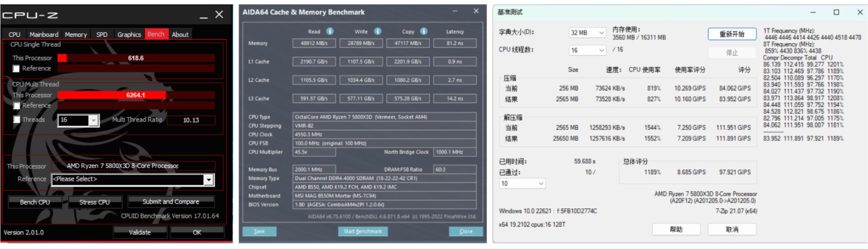Click the Memory Copy value 47117 MB/s
The height and width of the screenshot is (249, 868).
tap(408, 43)
